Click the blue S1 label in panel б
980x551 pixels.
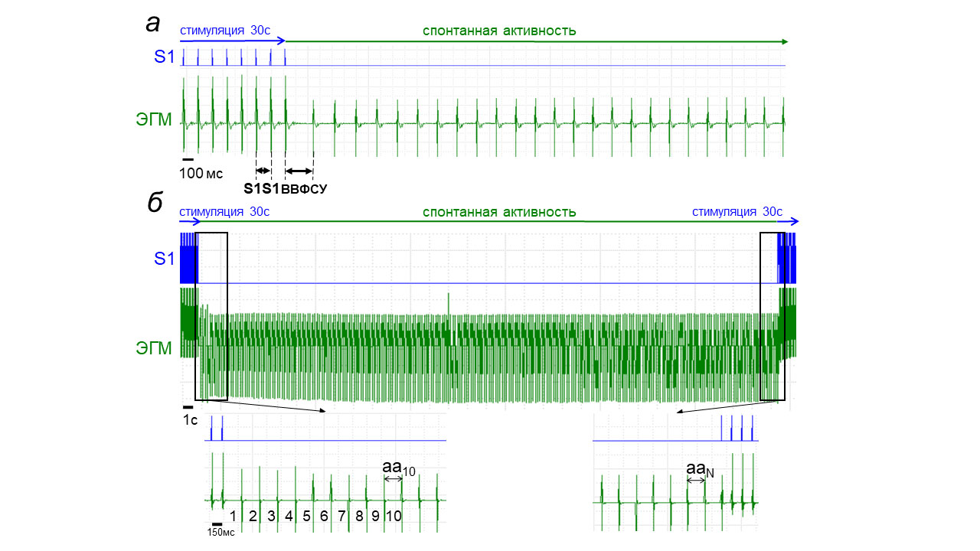(x=165, y=259)
